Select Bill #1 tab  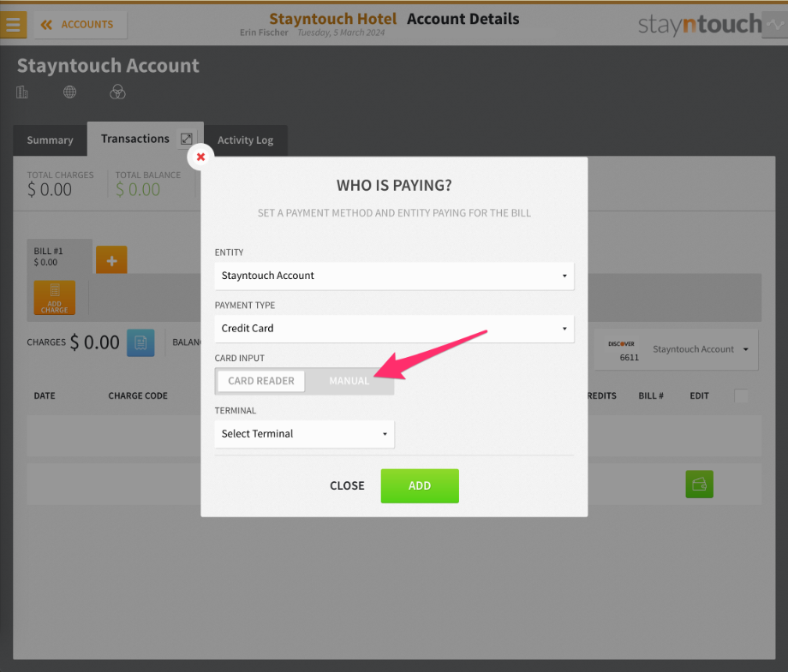pyautogui.click(x=59, y=256)
